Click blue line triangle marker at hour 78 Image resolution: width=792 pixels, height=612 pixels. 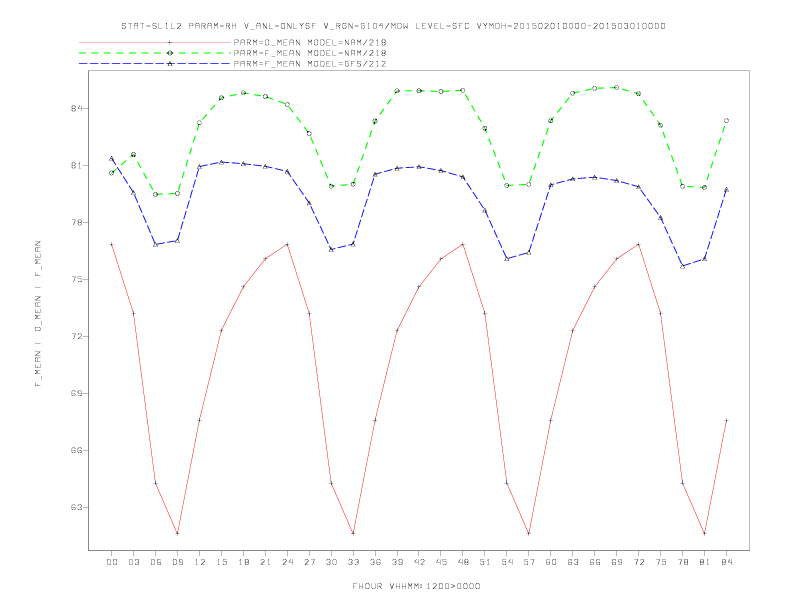click(x=682, y=266)
